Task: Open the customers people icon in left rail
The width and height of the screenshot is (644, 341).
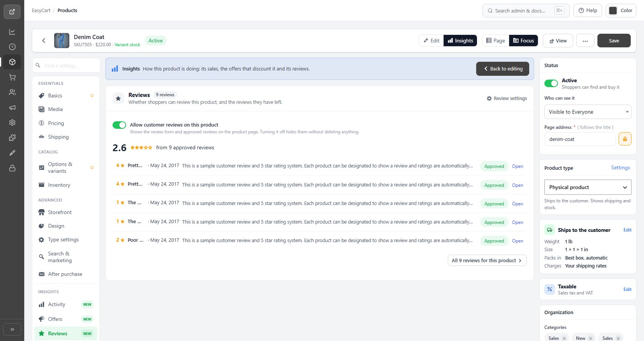Action: pyautogui.click(x=12, y=92)
